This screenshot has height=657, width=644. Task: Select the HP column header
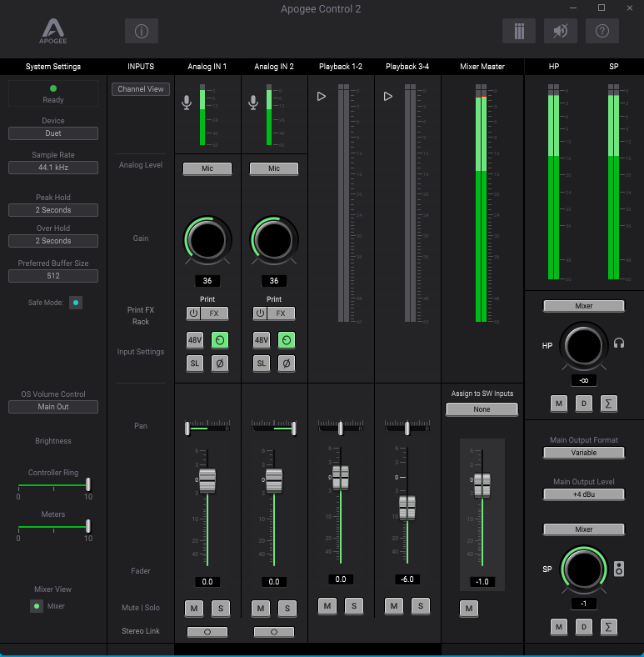pos(554,67)
